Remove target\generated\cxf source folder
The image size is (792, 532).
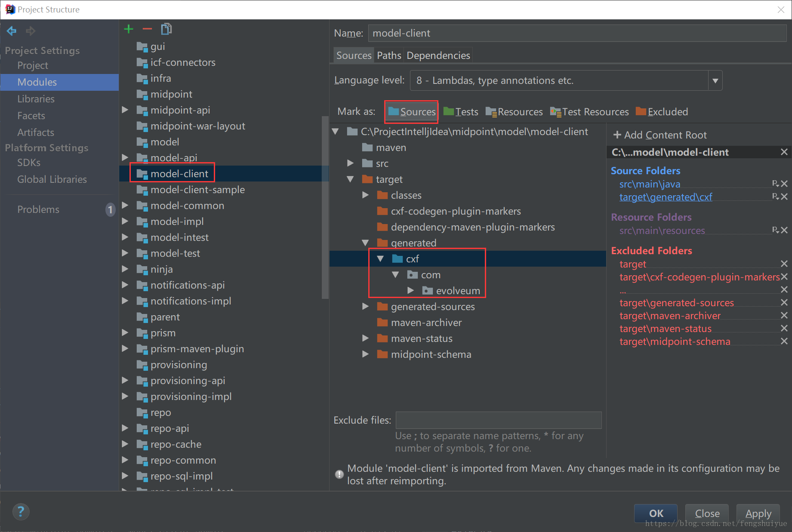click(785, 197)
